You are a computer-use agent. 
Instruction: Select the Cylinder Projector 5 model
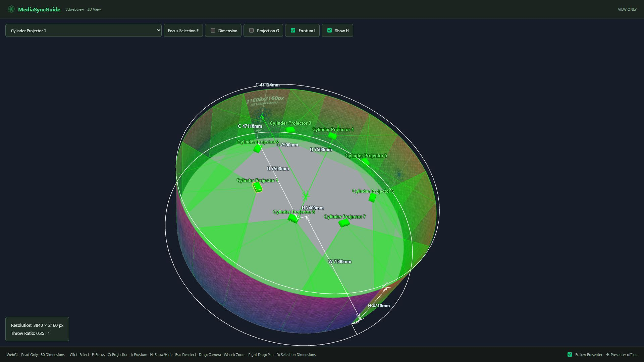click(x=365, y=162)
